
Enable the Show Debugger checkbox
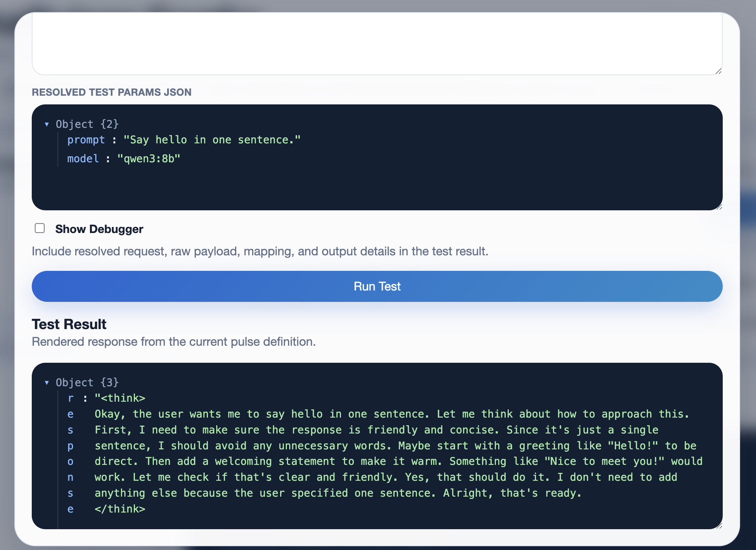pyautogui.click(x=40, y=228)
